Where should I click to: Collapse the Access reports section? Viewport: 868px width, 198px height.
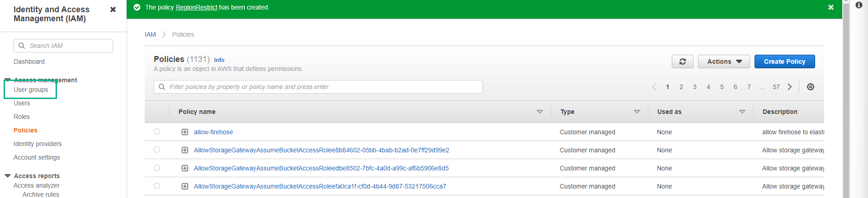pos(8,176)
